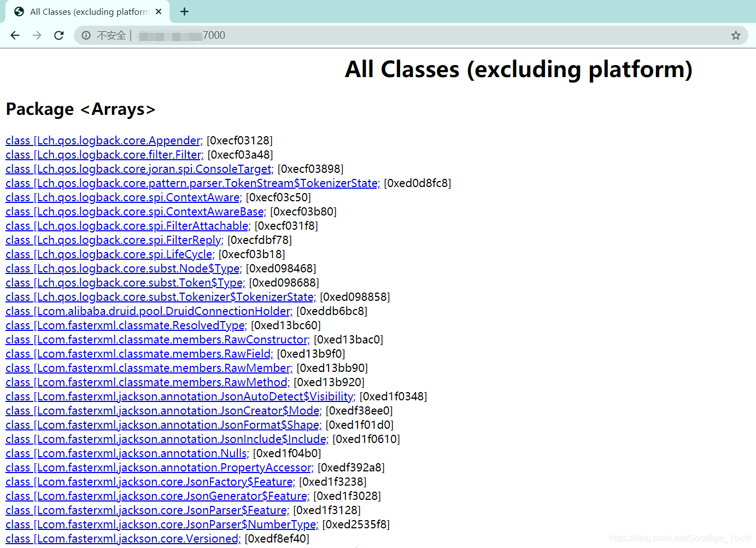
Task: Open JsonAutoDetect$Visibility class link
Action: click(180, 397)
